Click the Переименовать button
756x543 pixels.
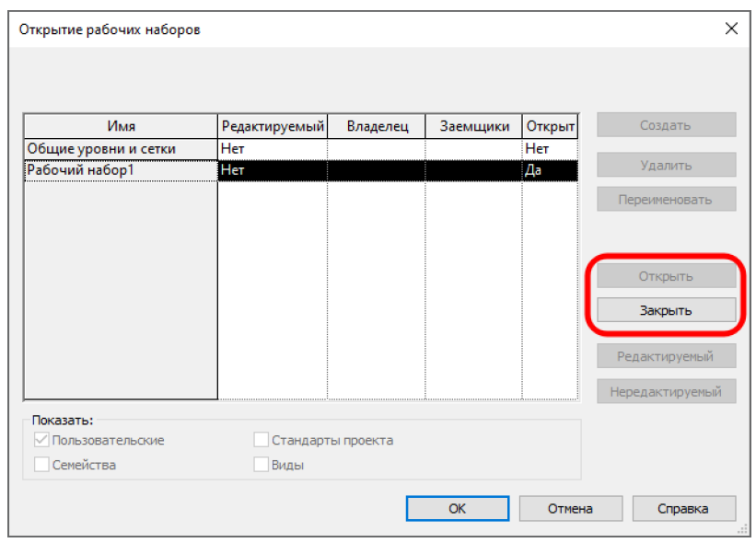(x=666, y=199)
